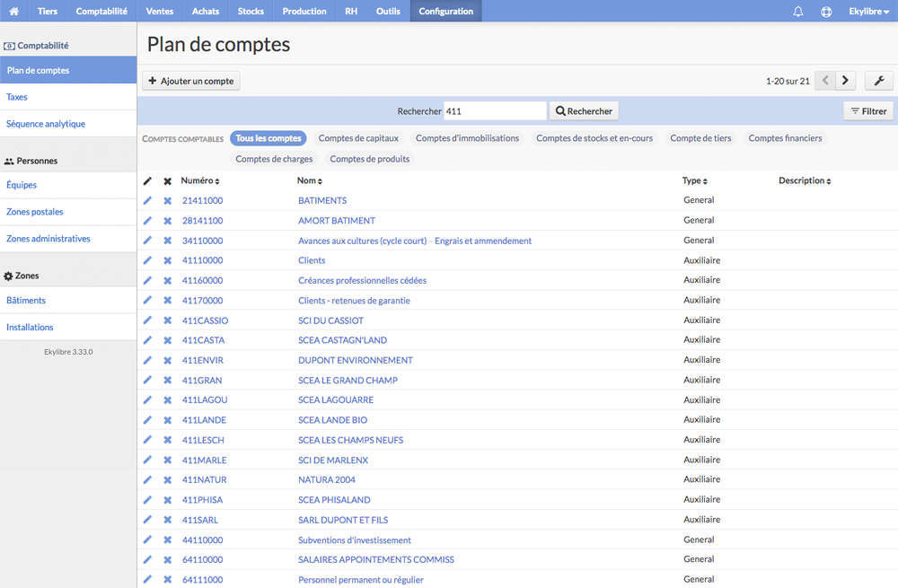Filter by Comptes financiers
The height and width of the screenshot is (588, 898).
coord(785,138)
